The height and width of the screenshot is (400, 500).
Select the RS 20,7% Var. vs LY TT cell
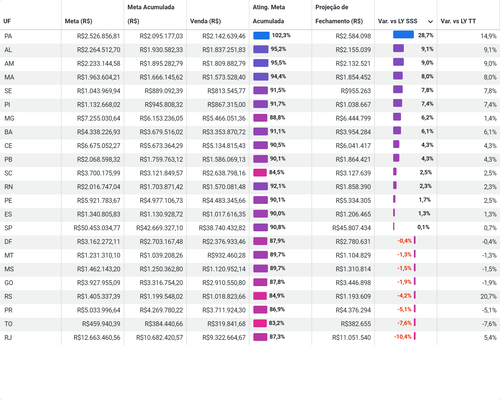coord(489,296)
